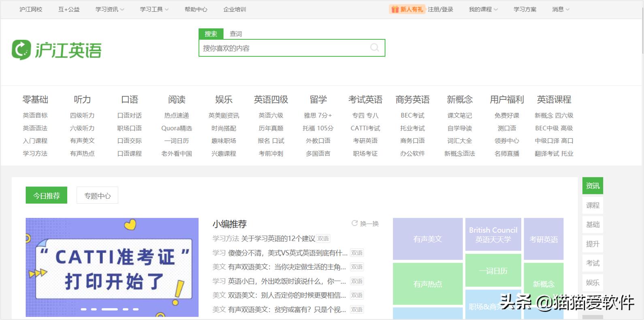Switch to the 查词 tab

tap(236, 34)
